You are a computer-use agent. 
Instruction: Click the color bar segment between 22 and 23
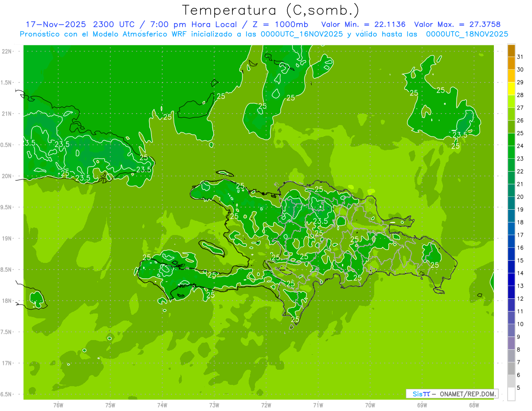pos(511,165)
